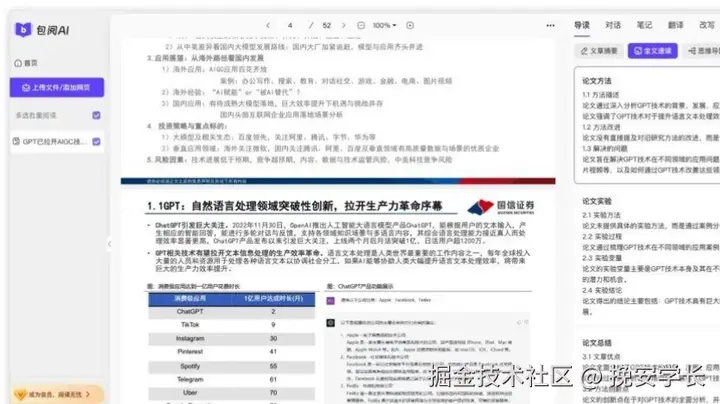The image size is (720, 404).
Task: Click the 国信证券 logo in the document
Action: [501, 207]
